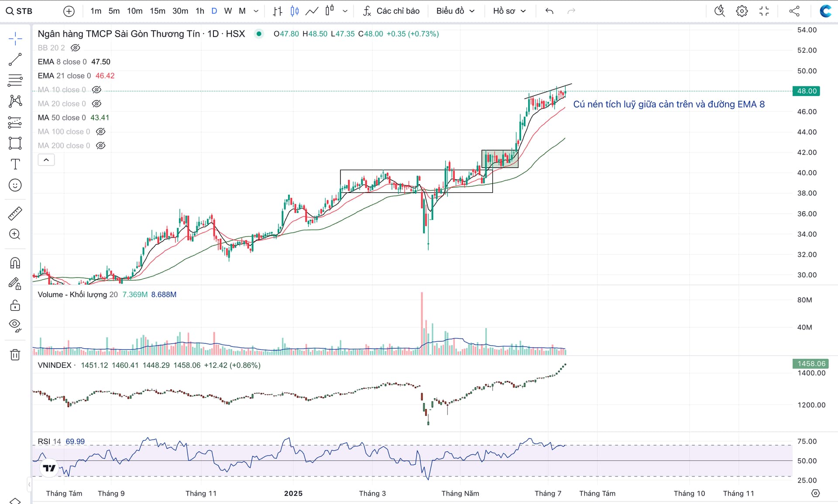Viewport: 838px width, 504px height.
Task: Select the text annotation tool
Action: [15, 164]
